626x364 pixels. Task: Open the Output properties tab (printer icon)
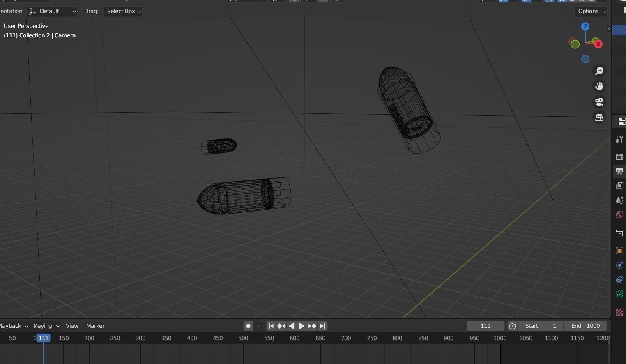click(619, 171)
